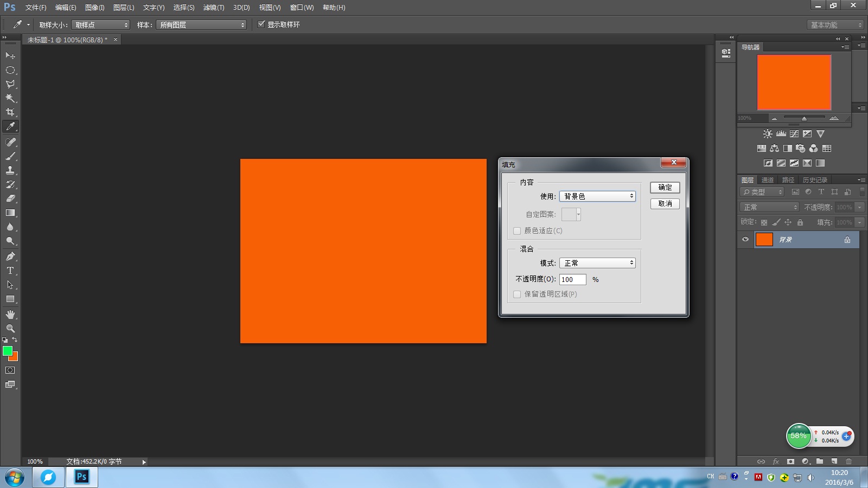Select the Blur tool
This screenshot has height=488, width=868.
10,227
